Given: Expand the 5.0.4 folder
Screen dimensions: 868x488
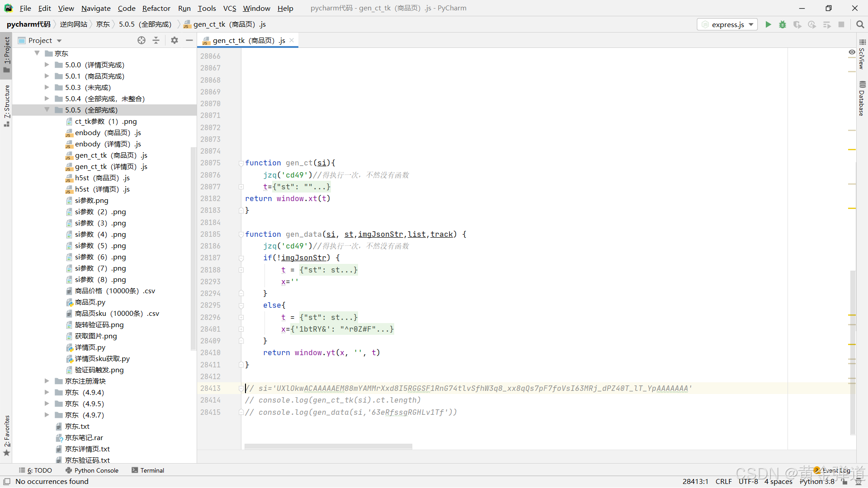Looking at the screenshot, I should click(x=47, y=99).
